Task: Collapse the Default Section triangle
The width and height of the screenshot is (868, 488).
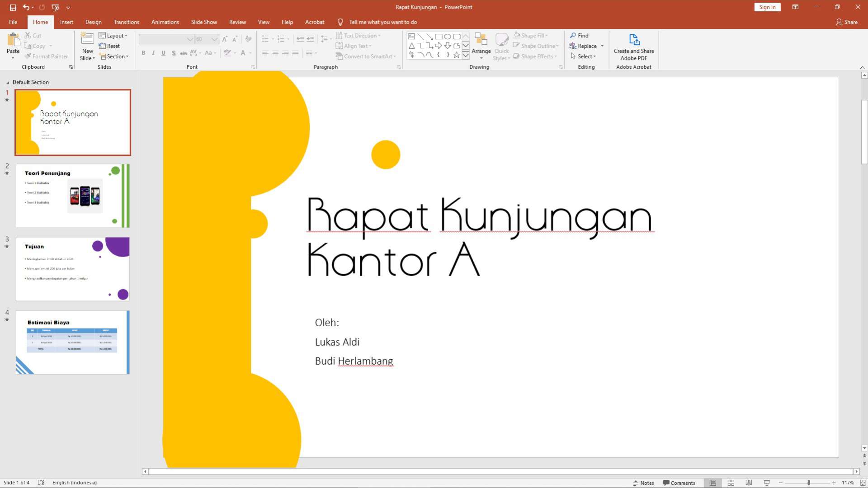Action: pyautogui.click(x=8, y=83)
